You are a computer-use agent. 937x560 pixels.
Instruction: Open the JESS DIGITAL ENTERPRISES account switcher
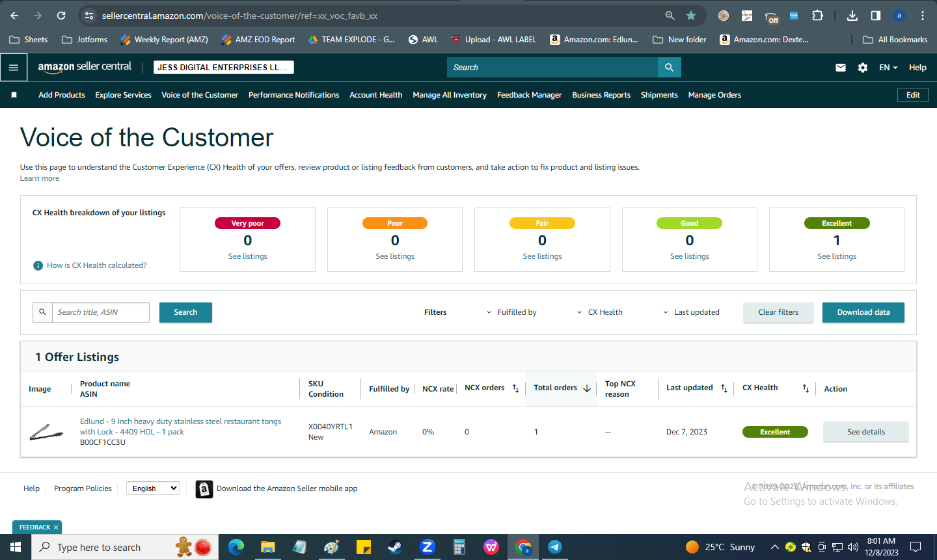(x=224, y=67)
